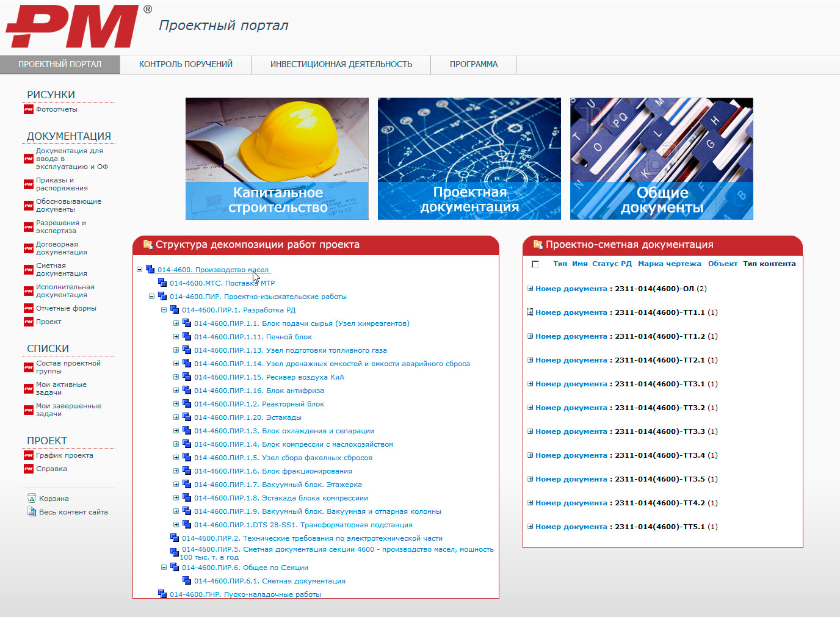Expand document group 2311-014(4600)-ТТ5.1
Screen dimensions: 840x617
point(530,527)
